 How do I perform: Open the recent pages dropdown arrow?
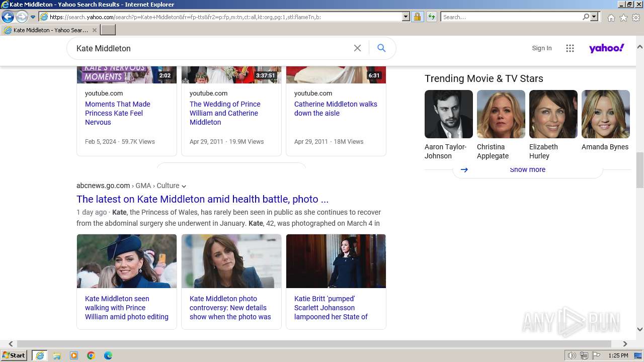point(33,17)
